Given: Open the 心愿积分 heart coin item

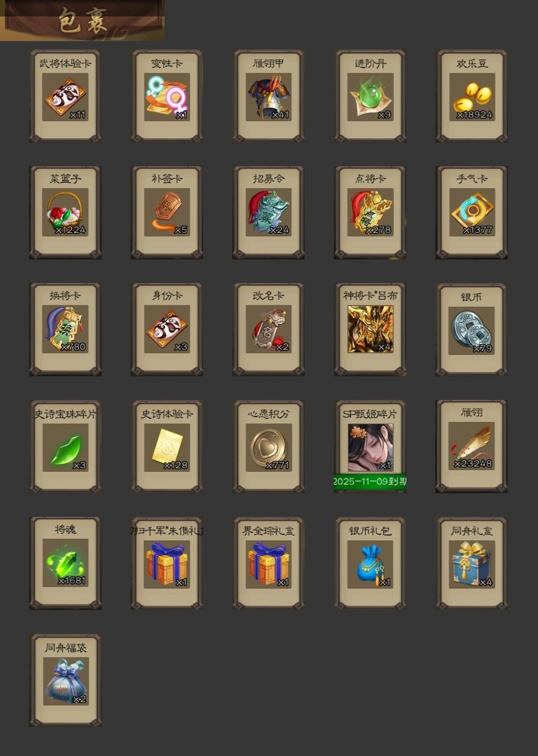Looking at the screenshot, I should pyautogui.click(x=268, y=447).
